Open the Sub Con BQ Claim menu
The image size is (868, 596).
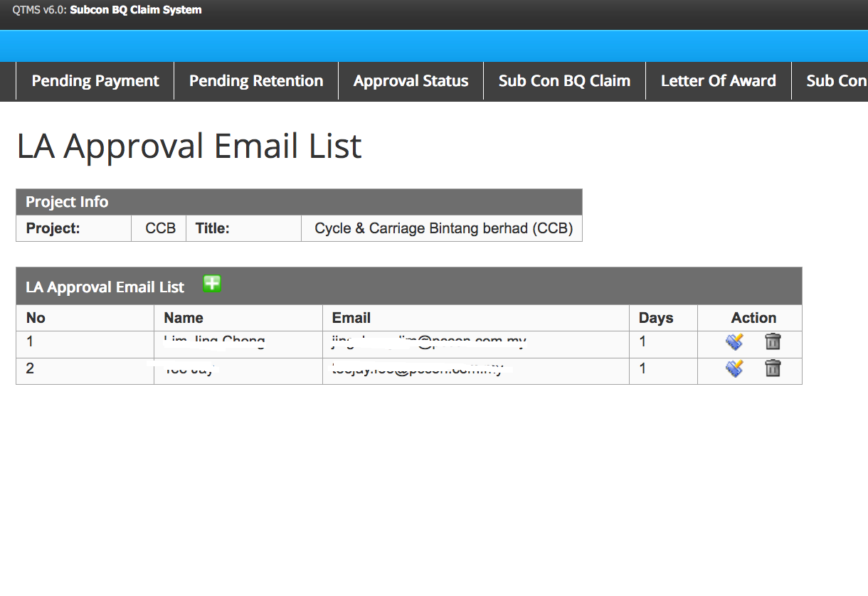564,81
